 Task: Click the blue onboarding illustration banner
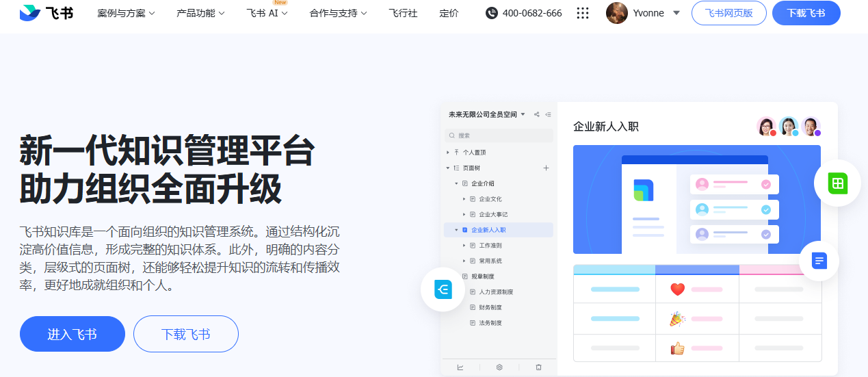click(697, 199)
